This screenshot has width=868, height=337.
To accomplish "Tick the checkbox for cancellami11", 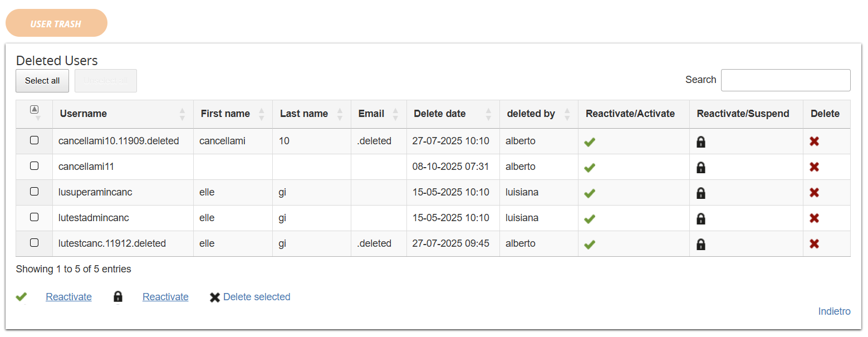I will [x=34, y=166].
